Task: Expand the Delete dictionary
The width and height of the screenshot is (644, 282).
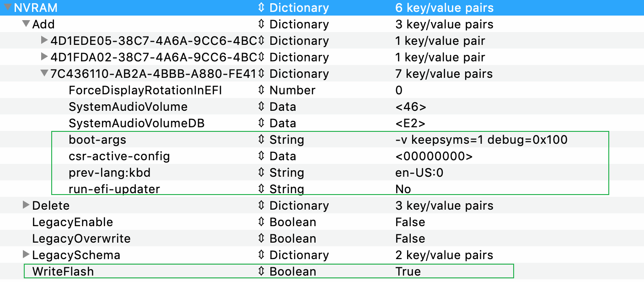Action: click(26, 205)
